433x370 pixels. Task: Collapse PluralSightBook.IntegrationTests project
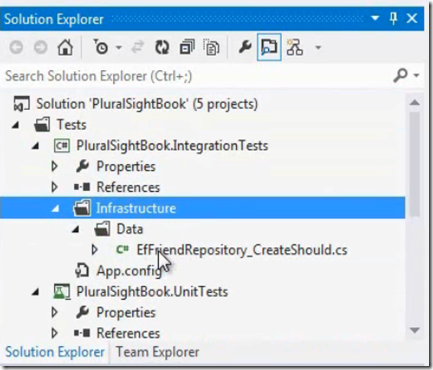(35, 146)
